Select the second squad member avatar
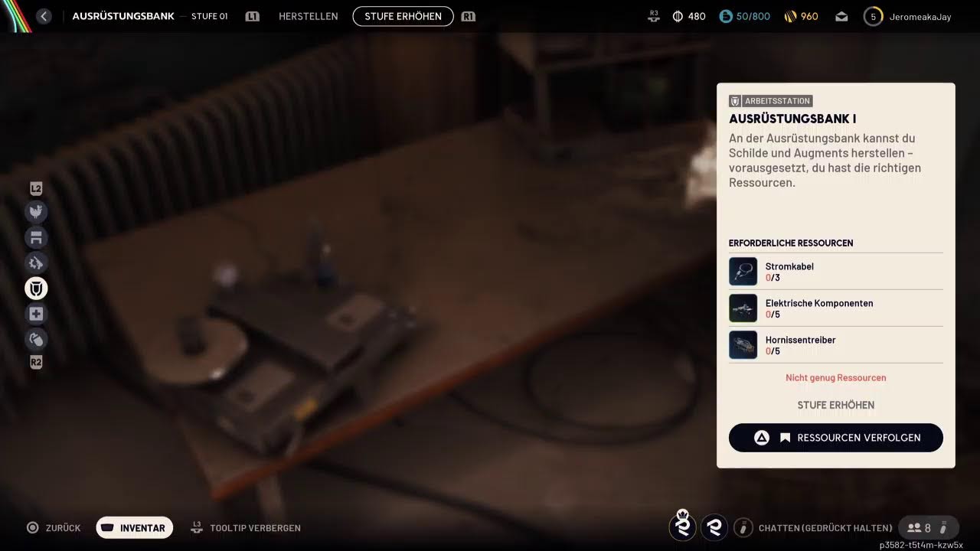Screen dimensions: 980x551 click(x=714, y=527)
